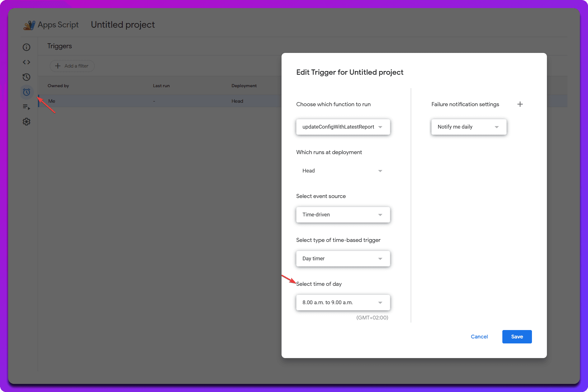The image size is (588, 392).
Task: Click the Owned by column header
Action: [x=58, y=86]
